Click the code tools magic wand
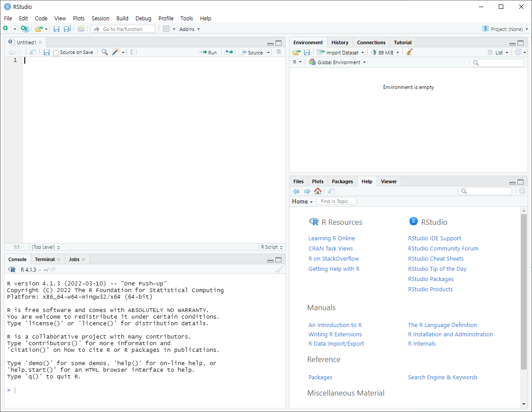This screenshot has height=412, width=532. [x=116, y=52]
